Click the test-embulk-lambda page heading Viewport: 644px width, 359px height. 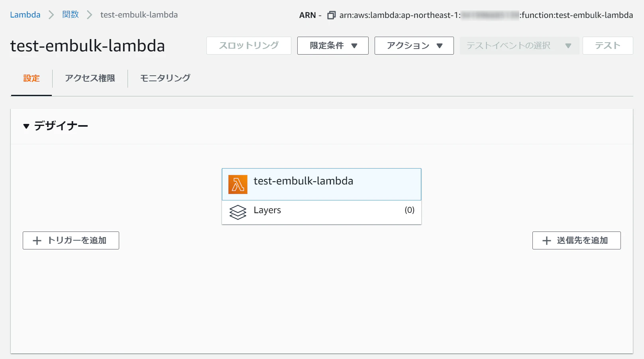[88, 46]
